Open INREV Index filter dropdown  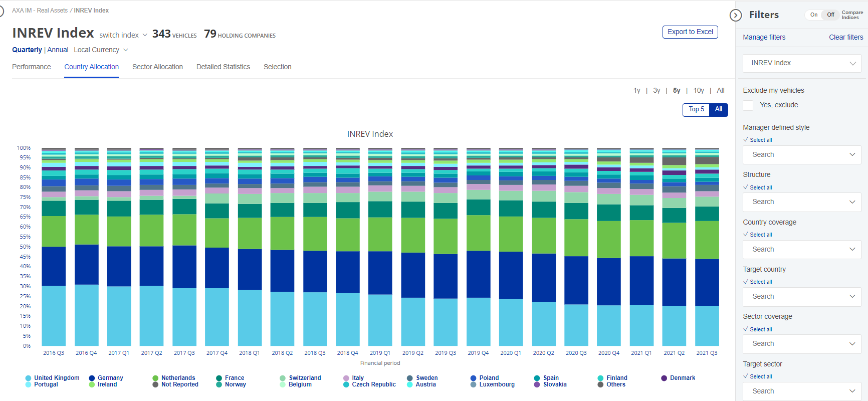coord(802,63)
